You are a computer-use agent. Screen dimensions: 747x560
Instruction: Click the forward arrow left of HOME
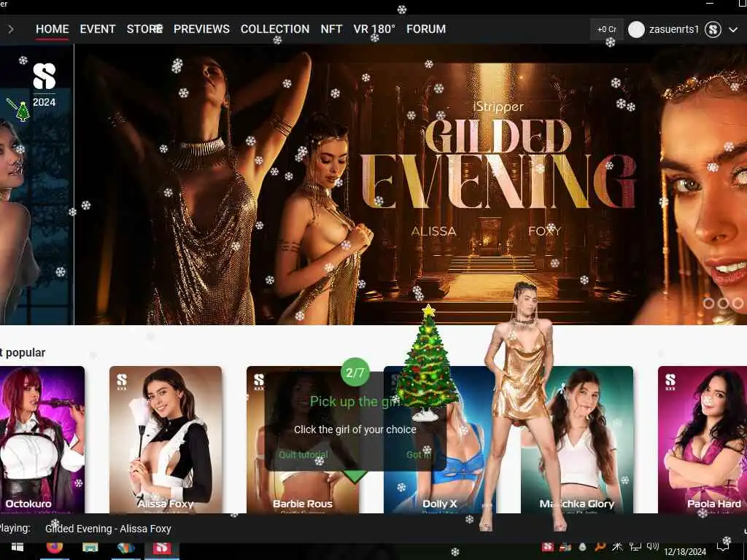pyautogui.click(x=10, y=29)
